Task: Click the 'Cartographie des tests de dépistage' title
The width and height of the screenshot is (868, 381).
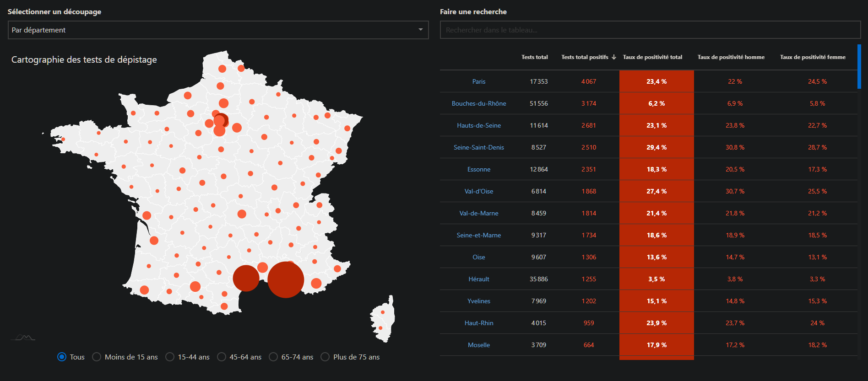Action: [x=84, y=59]
